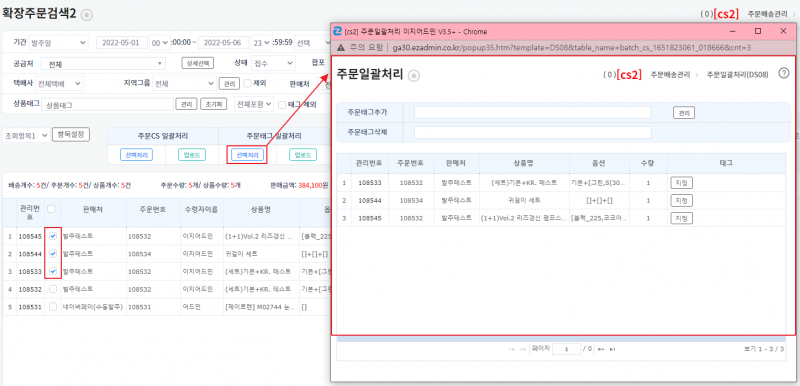Screen dimensions: 800x386
Task: Check the checkbox for order 108532 row 4
Action: (x=53, y=289)
